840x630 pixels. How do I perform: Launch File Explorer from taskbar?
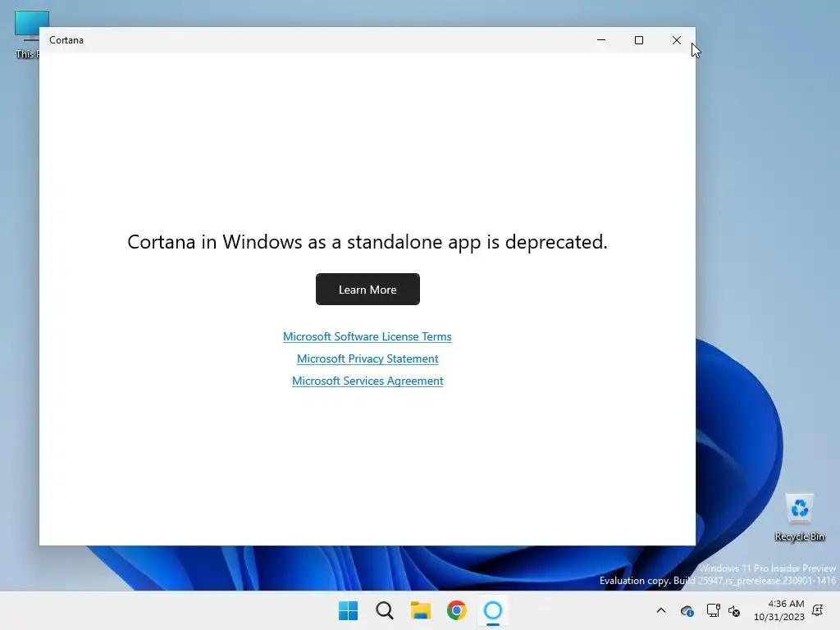(x=421, y=610)
